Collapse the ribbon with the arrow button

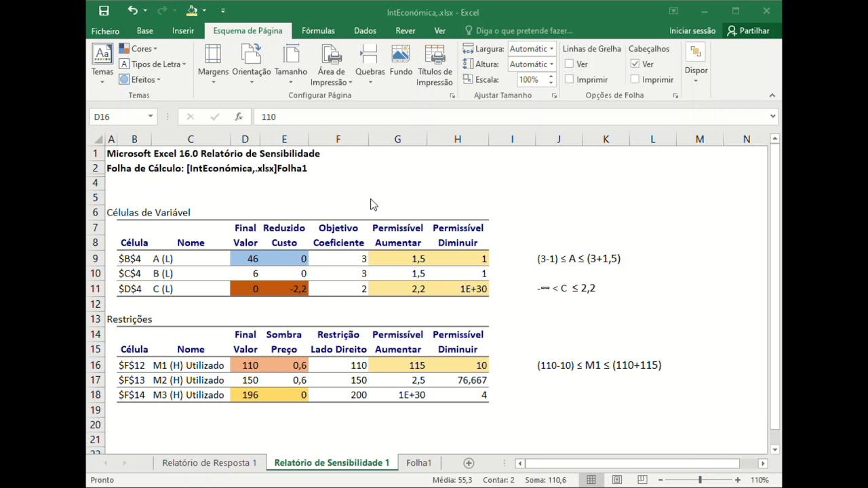(x=772, y=96)
